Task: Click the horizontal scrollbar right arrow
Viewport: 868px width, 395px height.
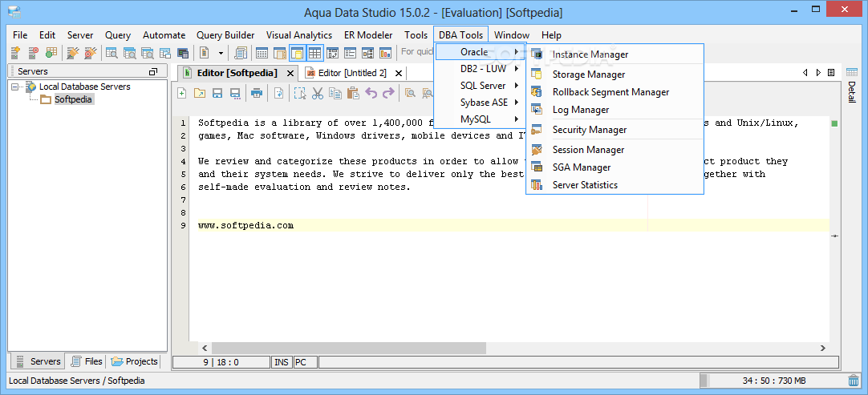Action: [823, 348]
